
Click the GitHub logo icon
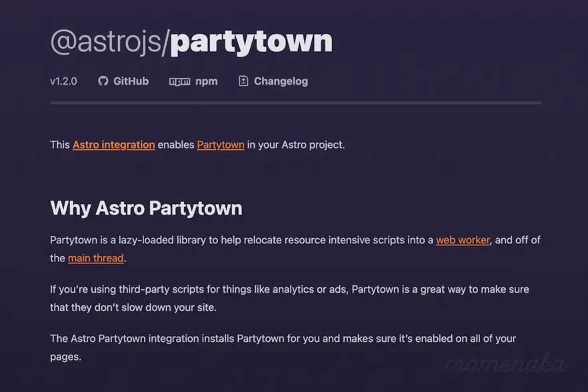pyautogui.click(x=103, y=81)
